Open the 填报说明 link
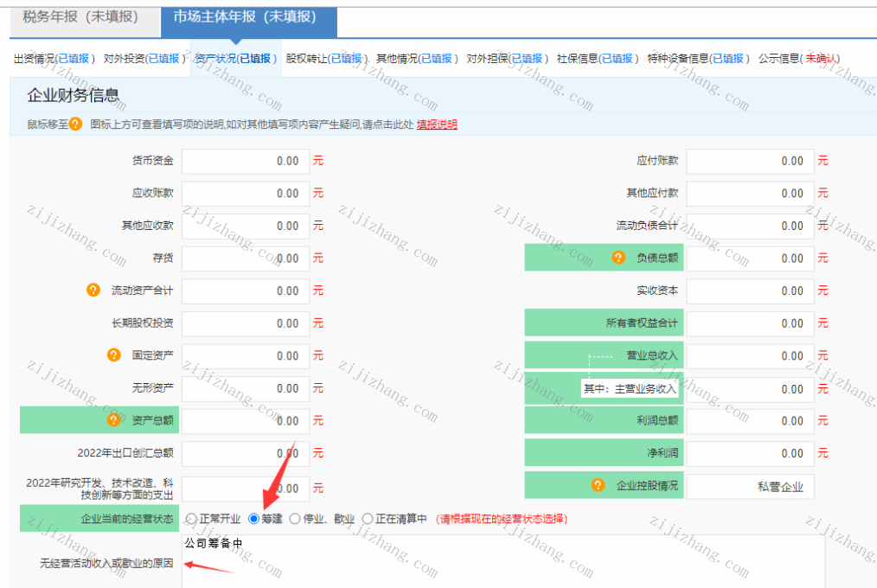The height and width of the screenshot is (588, 877). point(437,124)
